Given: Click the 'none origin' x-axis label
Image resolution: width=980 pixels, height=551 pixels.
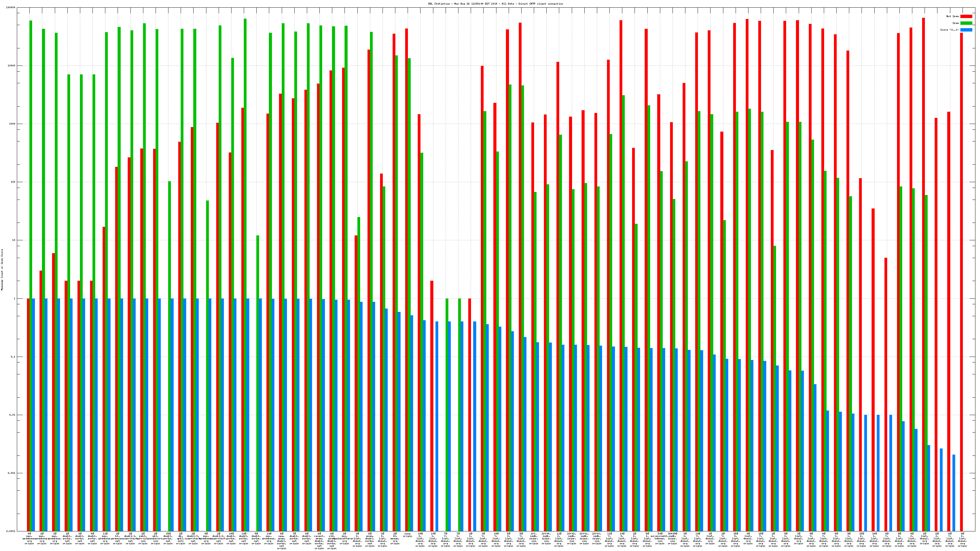Looking at the screenshot, I should click(407, 535).
